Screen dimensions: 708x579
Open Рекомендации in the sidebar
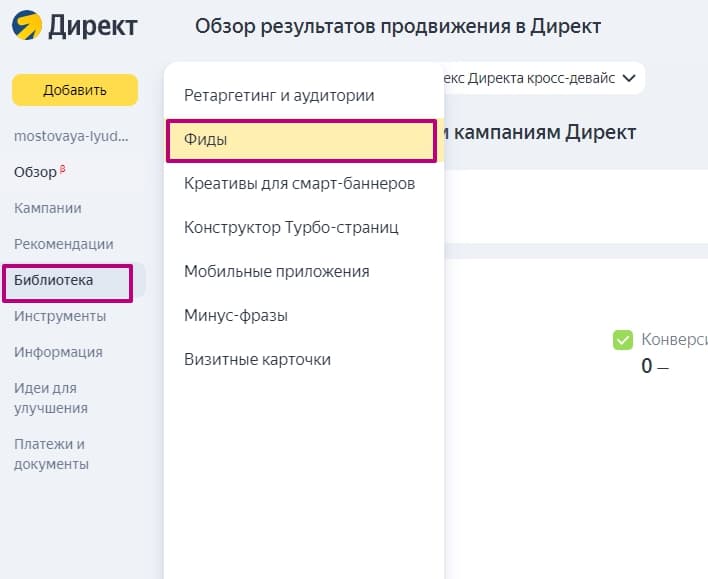click(x=64, y=244)
